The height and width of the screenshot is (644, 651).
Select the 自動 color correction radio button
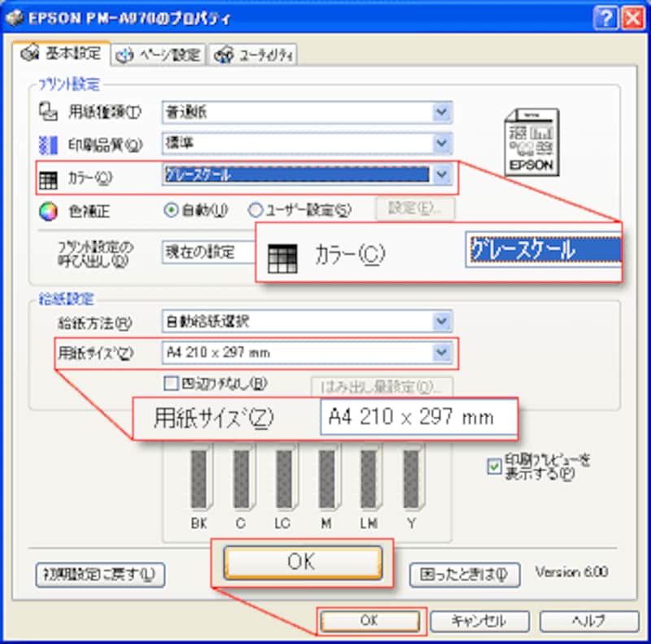(x=171, y=210)
